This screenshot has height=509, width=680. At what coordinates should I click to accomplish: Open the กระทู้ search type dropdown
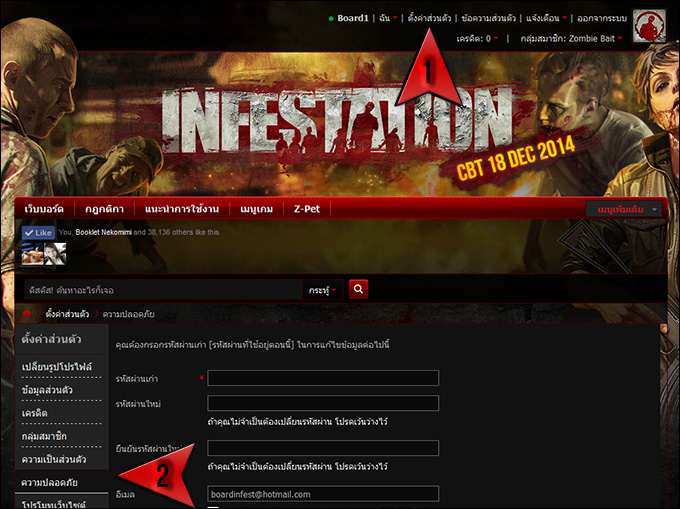[323, 290]
